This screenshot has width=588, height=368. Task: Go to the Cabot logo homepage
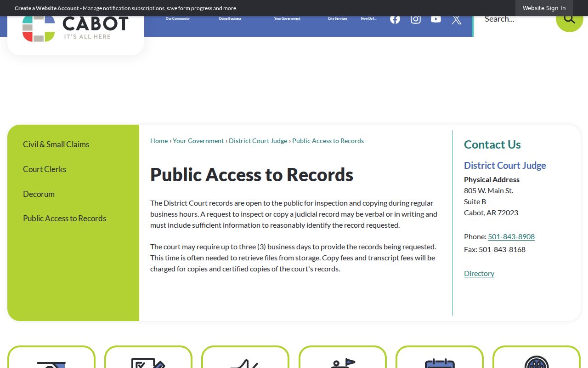[x=75, y=29]
